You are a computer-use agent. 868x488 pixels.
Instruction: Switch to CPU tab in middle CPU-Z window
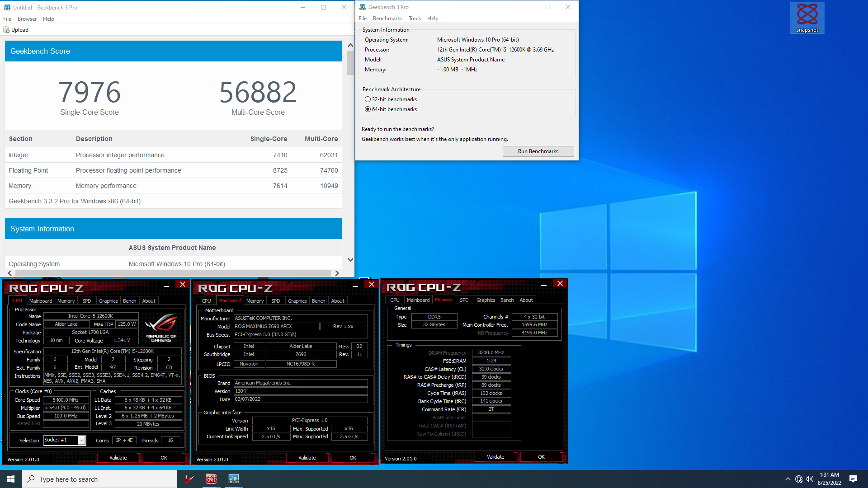tap(207, 301)
